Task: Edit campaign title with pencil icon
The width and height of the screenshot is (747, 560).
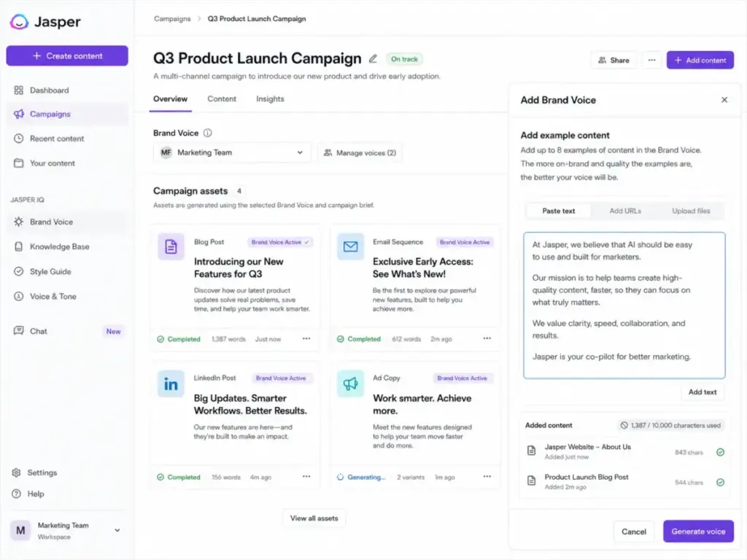Action: coord(373,59)
